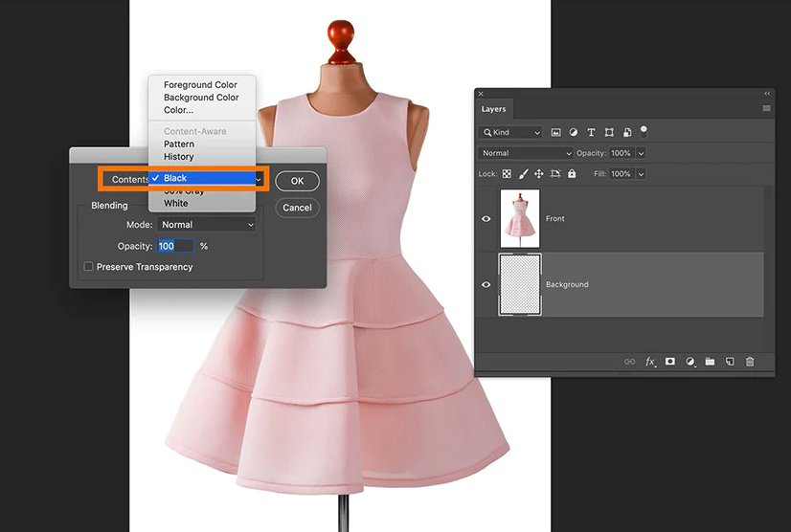Image resolution: width=791 pixels, height=532 pixels.
Task: Open the Kind filter dropdown
Action: [510, 132]
